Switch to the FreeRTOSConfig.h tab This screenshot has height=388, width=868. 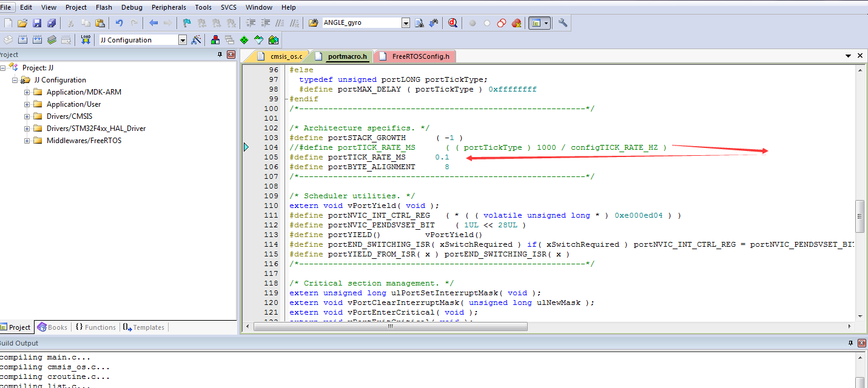pyautogui.click(x=414, y=56)
